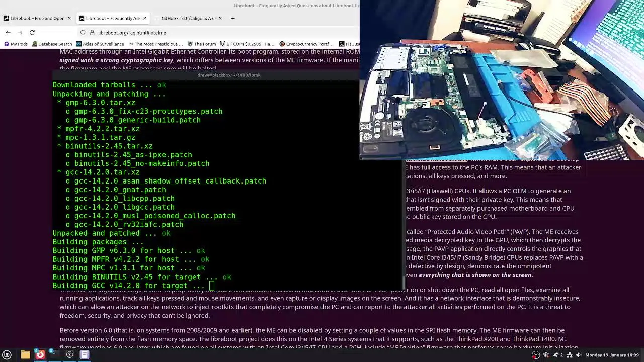Click the lock site security icon
This screenshot has height=362, width=644.
coord(92,33)
